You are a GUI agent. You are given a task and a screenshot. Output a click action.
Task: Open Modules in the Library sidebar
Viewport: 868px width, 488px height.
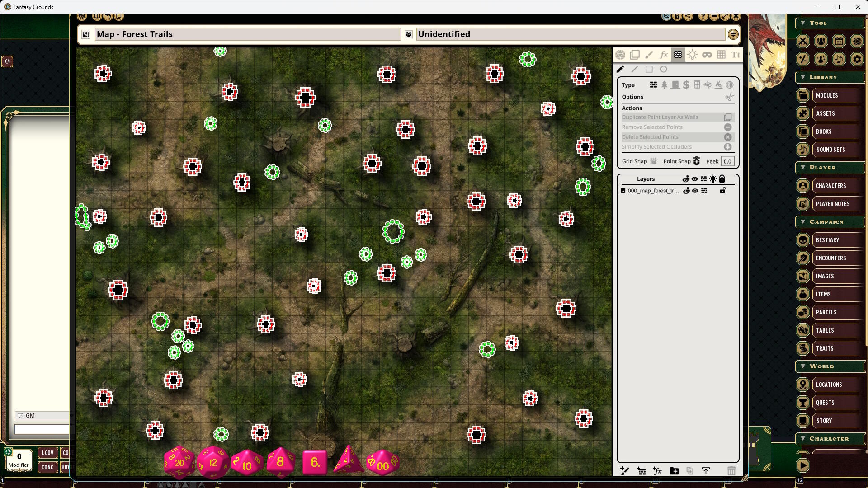point(831,95)
